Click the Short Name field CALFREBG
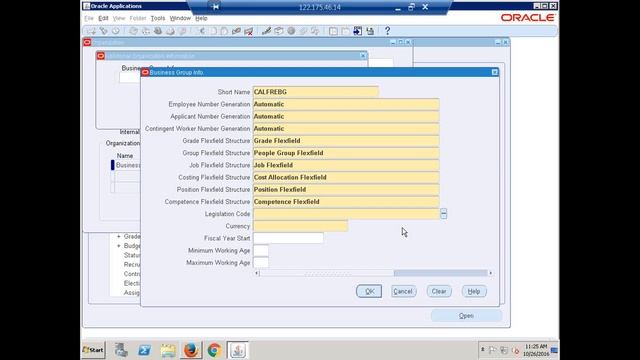Image resolution: width=640 pixels, height=360 pixels. [x=316, y=92]
